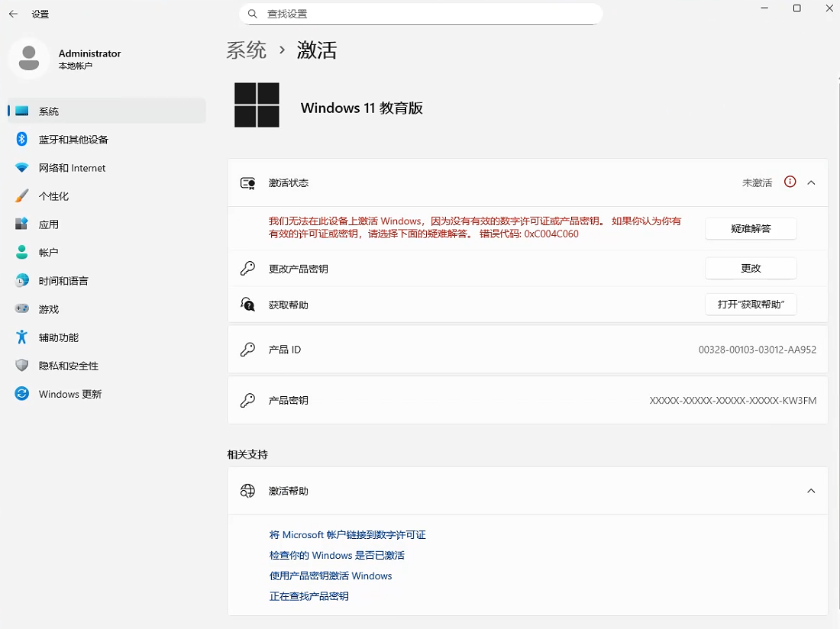Click the 查找设置 search field

point(422,14)
